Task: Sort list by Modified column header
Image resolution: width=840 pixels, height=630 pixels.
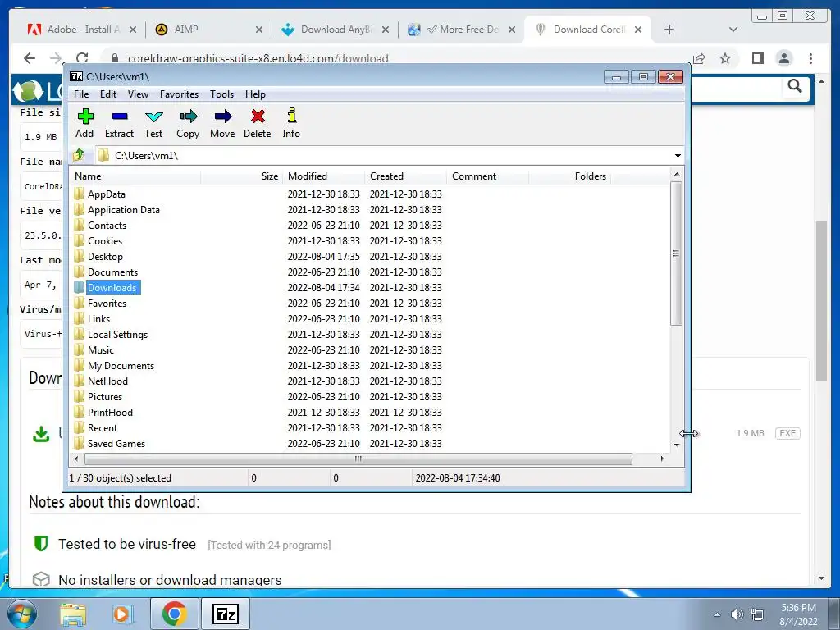Action: pyautogui.click(x=323, y=176)
